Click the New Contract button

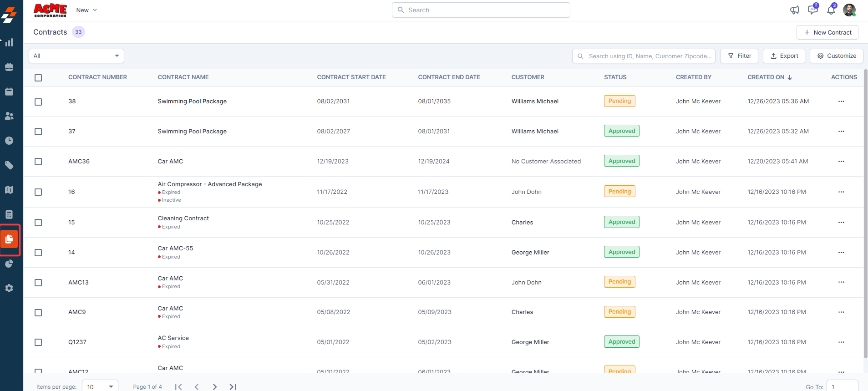tap(827, 32)
